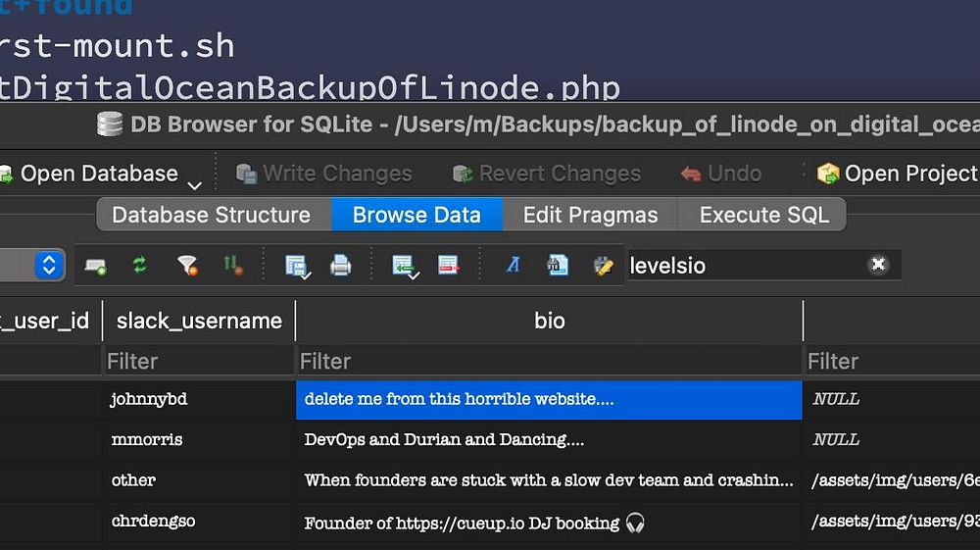Click the clear sorting arrows icon

(x=233, y=265)
